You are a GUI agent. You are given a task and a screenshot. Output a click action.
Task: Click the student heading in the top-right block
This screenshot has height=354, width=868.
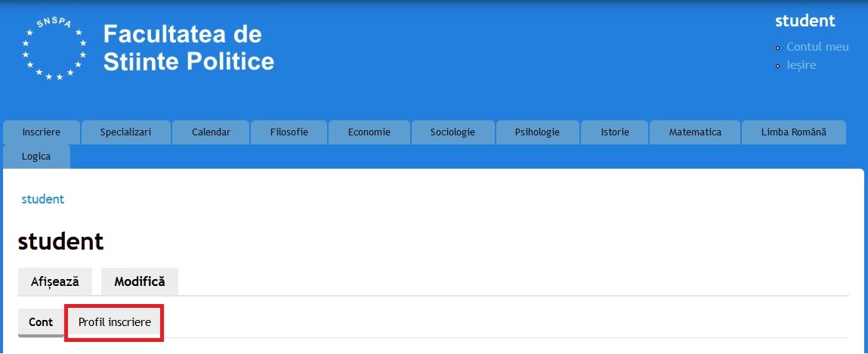tap(805, 21)
